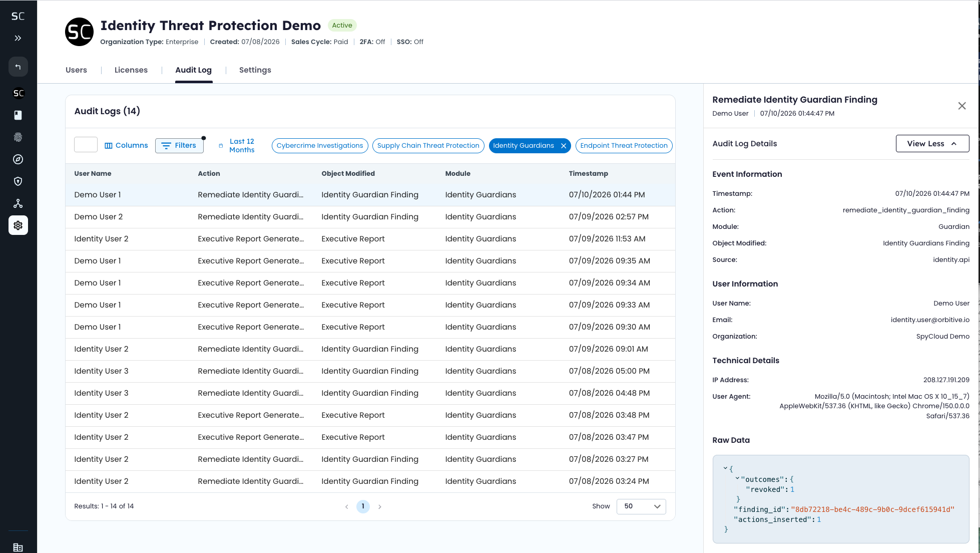Open the settings gear in the sidebar
This screenshot has height=553, width=980.
pos(18,225)
